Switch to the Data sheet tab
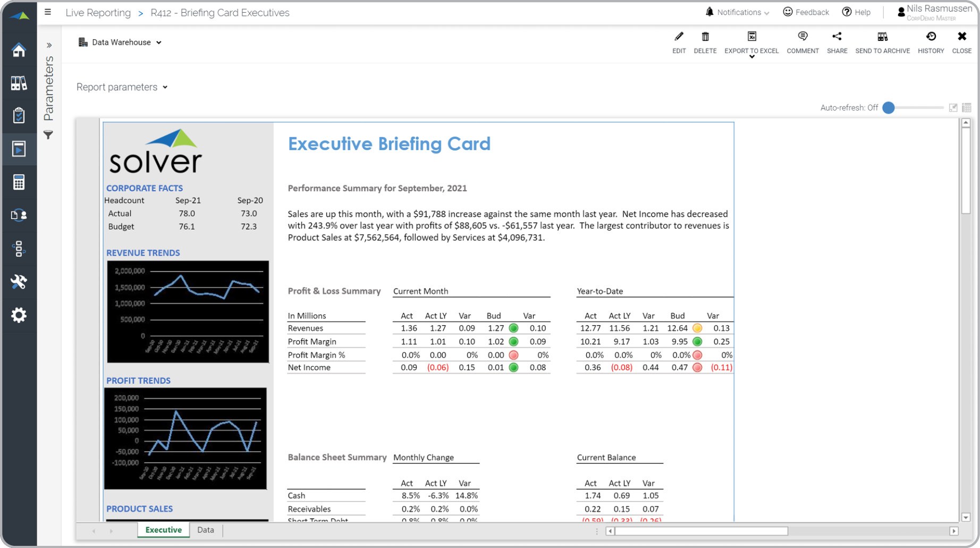Viewport: 980px width, 548px height. click(x=206, y=530)
